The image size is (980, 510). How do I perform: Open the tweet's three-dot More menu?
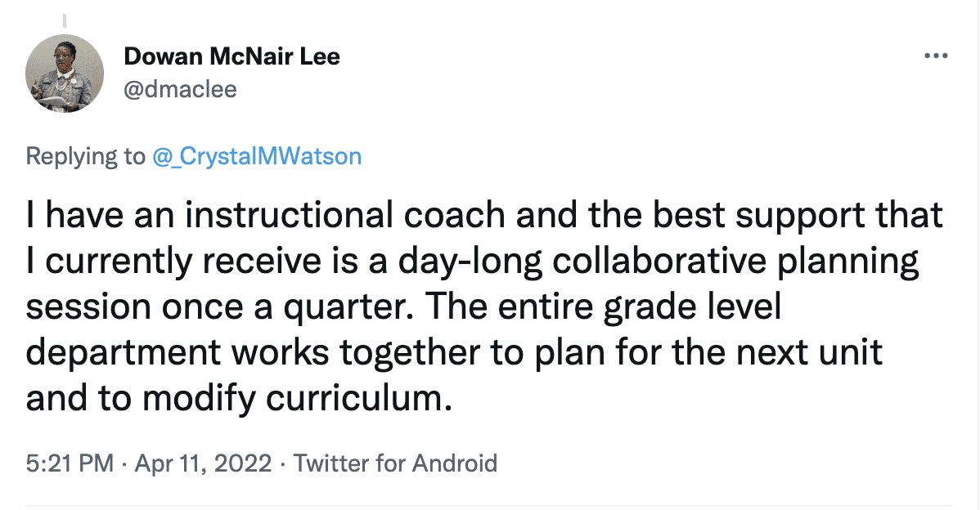(936, 56)
